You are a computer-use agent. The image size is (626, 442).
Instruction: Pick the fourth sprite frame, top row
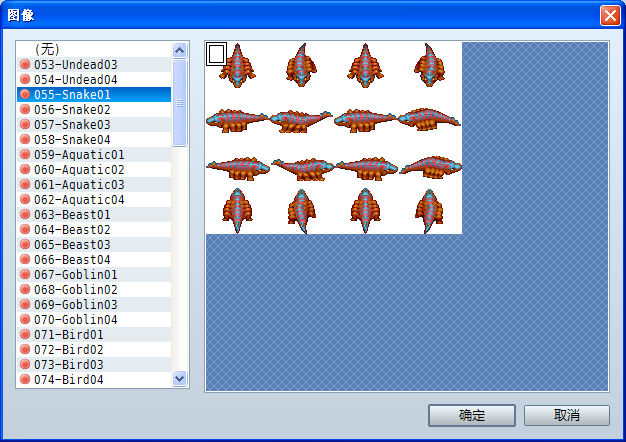coord(430,66)
